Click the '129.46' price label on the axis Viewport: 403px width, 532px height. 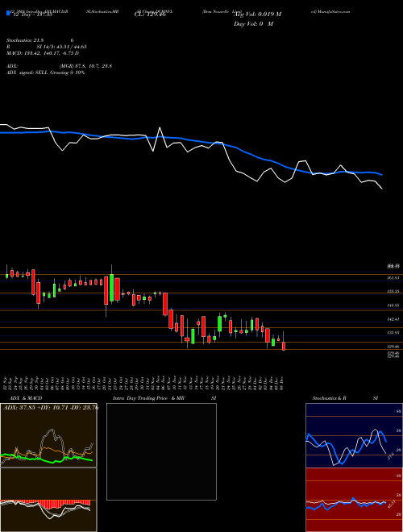393,347
